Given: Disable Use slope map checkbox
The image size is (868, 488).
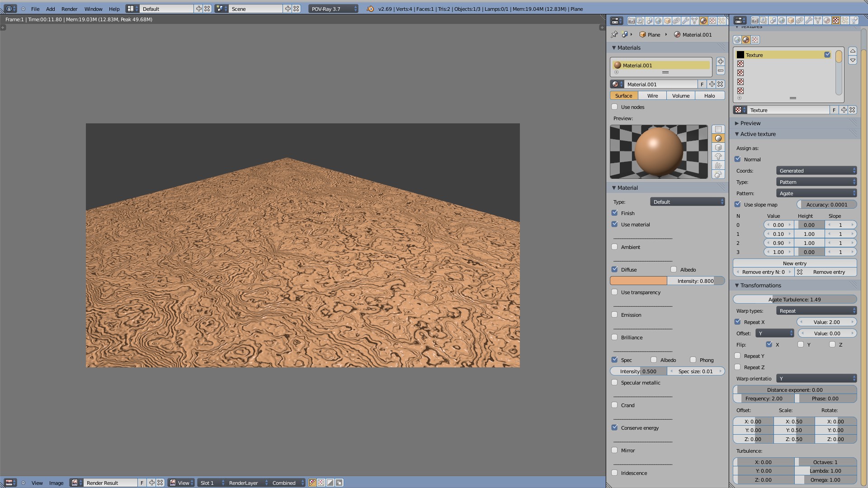Looking at the screenshot, I should [x=738, y=204].
